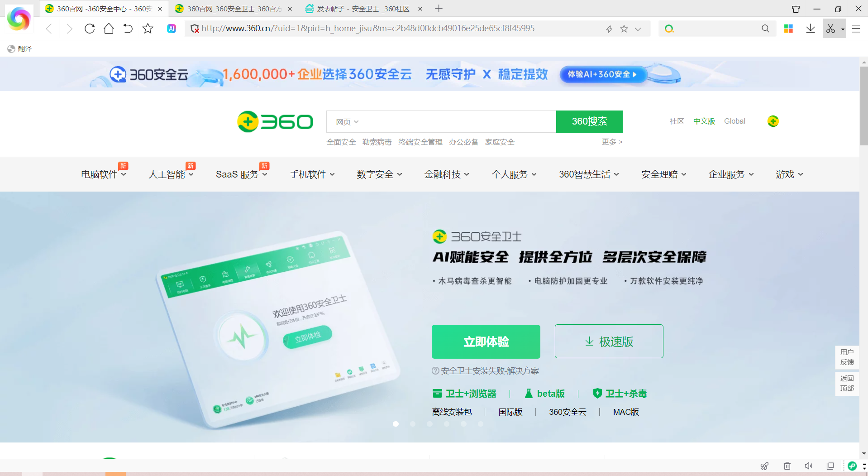Viewport: 868px width, 476px height.
Task: Click the scissors screenshot tool
Action: coord(830,29)
